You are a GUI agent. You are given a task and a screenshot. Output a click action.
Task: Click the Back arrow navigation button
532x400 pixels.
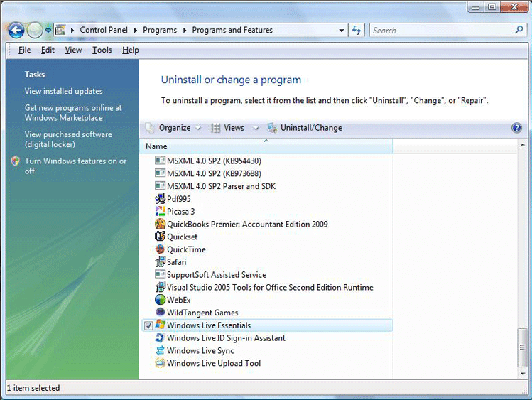[x=16, y=31]
